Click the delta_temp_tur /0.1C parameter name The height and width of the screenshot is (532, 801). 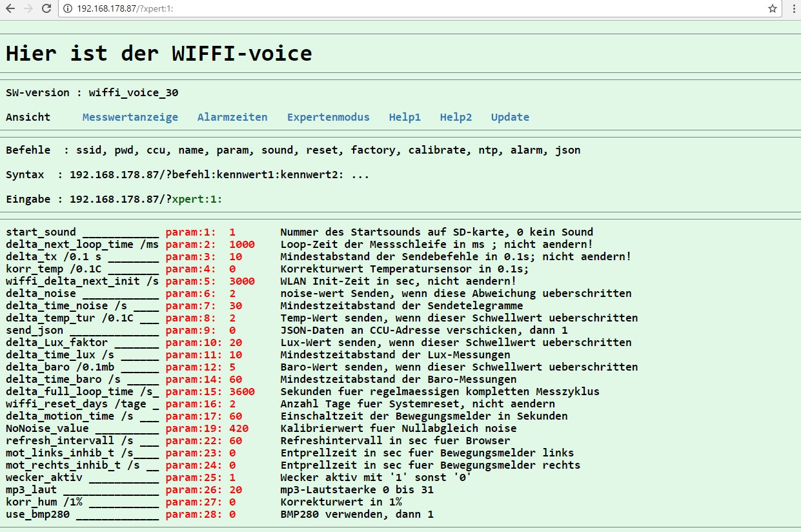[70, 318]
